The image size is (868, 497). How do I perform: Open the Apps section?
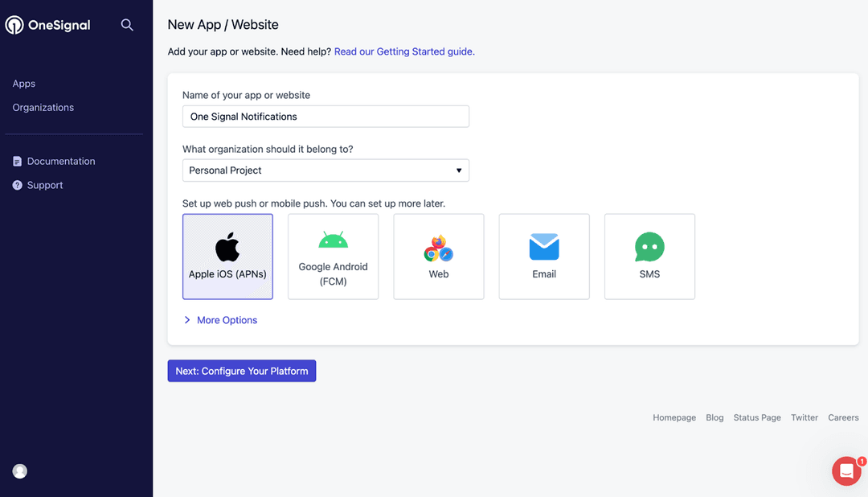(24, 83)
